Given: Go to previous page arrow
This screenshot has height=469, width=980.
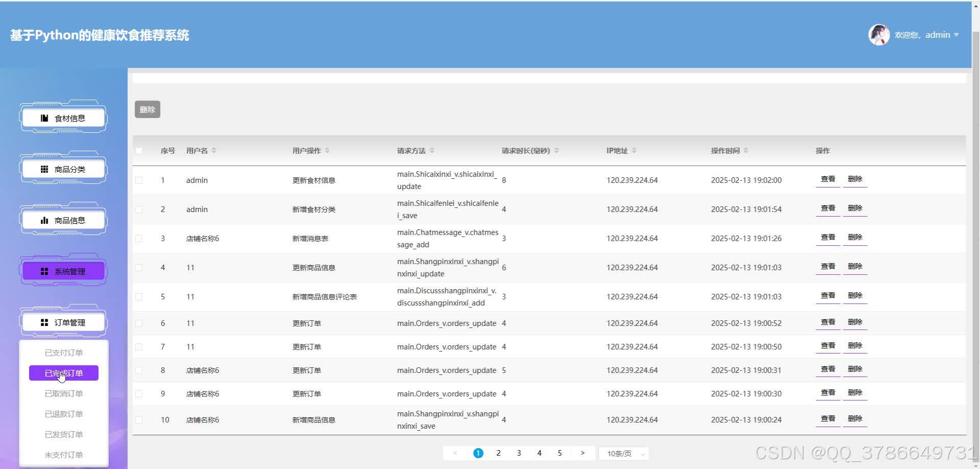Looking at the screenshot, I should click(455, 453).
